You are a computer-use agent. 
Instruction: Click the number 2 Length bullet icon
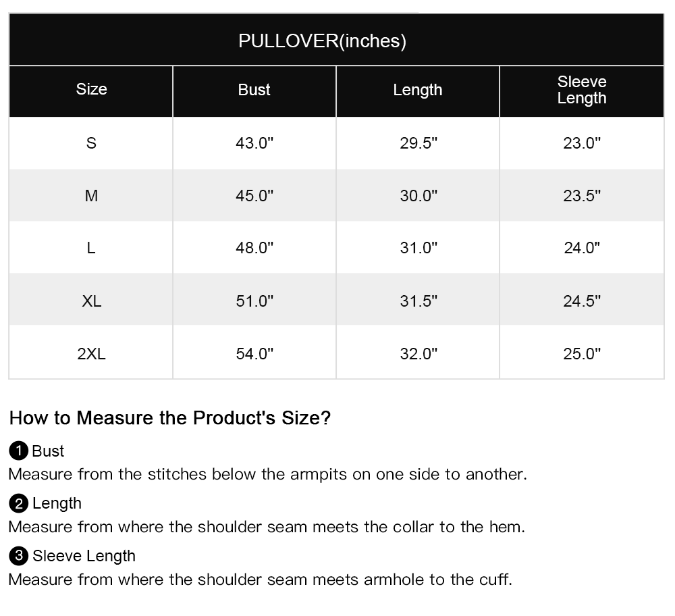click(x=18, y=503)
